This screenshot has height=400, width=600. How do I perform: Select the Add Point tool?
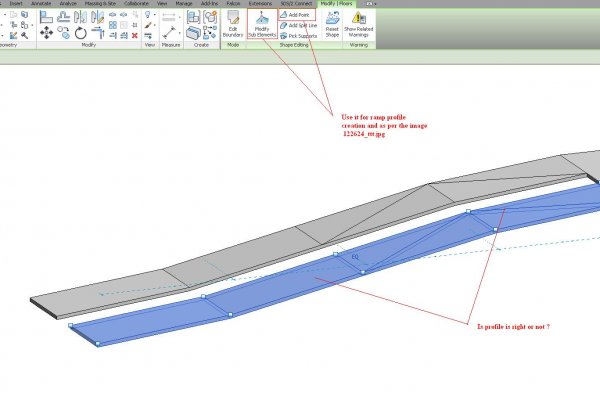pyautogui.click(x=296, y=15)
